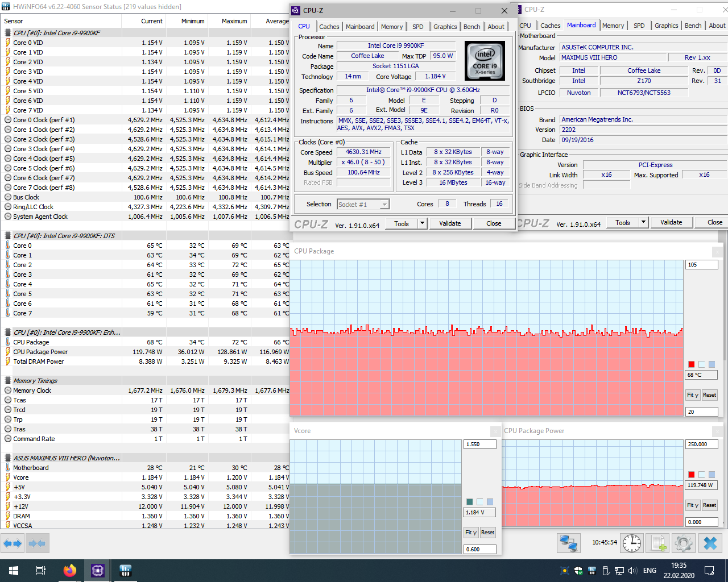Switch to the SPD tab in front CPU-Z

click(418, 27)
